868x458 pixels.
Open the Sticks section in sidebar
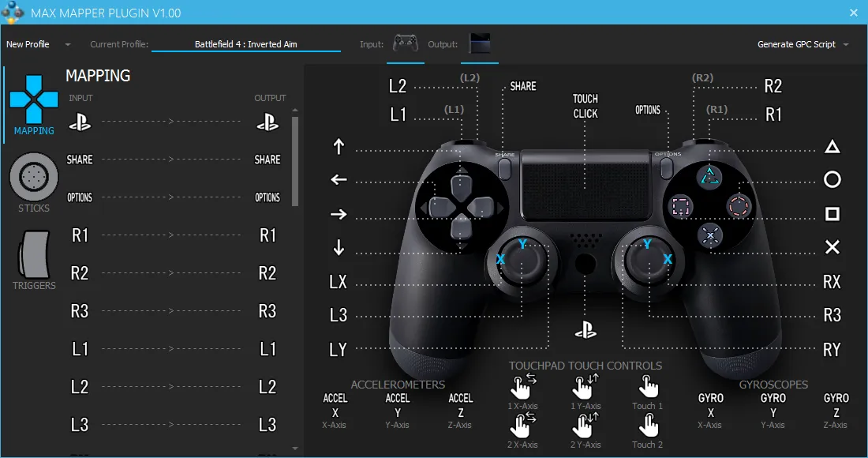point(34,182)
